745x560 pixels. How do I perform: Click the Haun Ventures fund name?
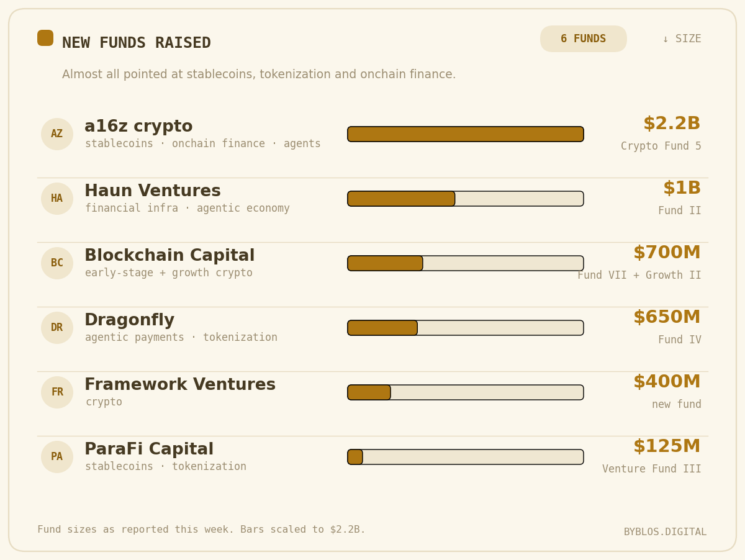[x=153, y=191]
